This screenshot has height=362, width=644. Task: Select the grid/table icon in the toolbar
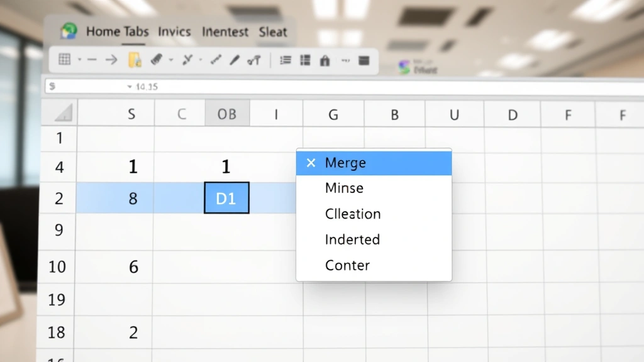(x=64, y=60)
